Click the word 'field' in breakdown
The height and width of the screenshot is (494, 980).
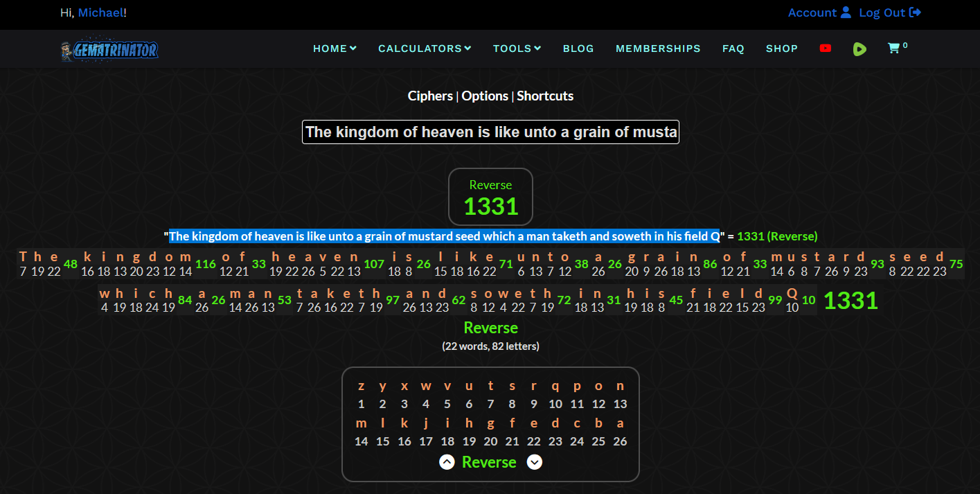[x=725, y=293]
